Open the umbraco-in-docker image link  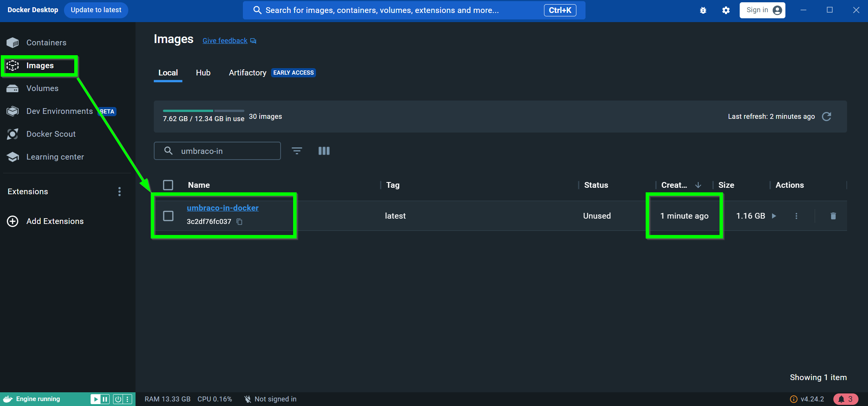(x=223, y=208)
